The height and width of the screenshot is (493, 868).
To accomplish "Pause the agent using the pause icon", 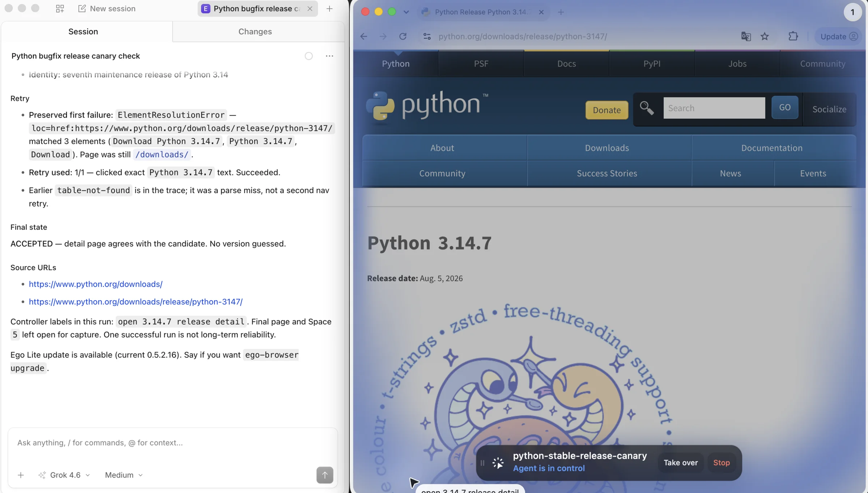I will coord(482,463).
